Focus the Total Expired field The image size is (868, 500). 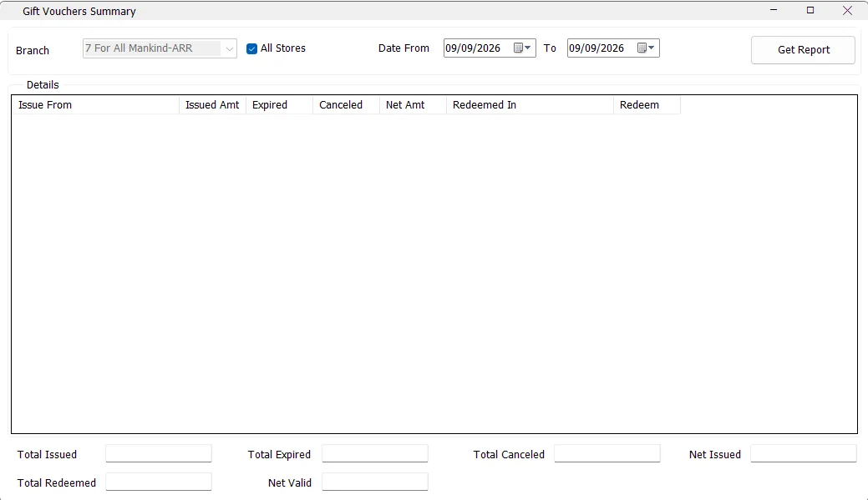(375, 453)
